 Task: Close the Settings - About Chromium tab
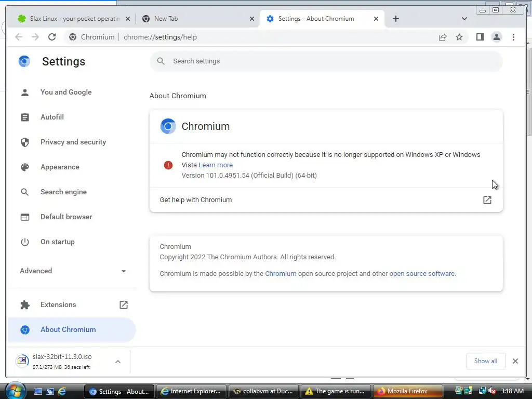[376, 19]
